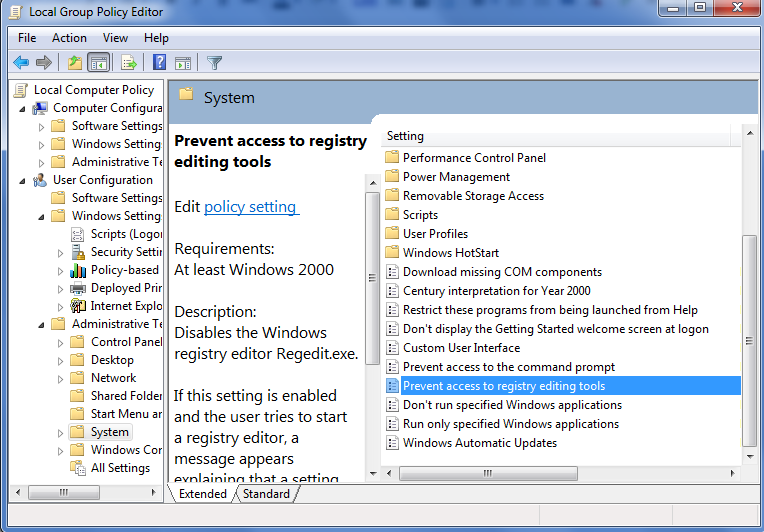
Task: Toggle the Show/Hide Action Pane icon
Action: (x=183, y=62)
